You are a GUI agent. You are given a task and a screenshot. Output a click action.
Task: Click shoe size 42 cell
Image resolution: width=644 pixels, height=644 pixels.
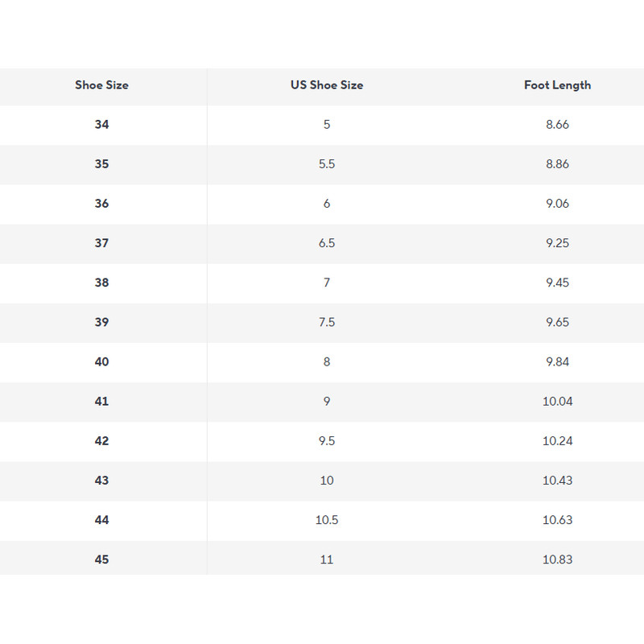point(101,441)
